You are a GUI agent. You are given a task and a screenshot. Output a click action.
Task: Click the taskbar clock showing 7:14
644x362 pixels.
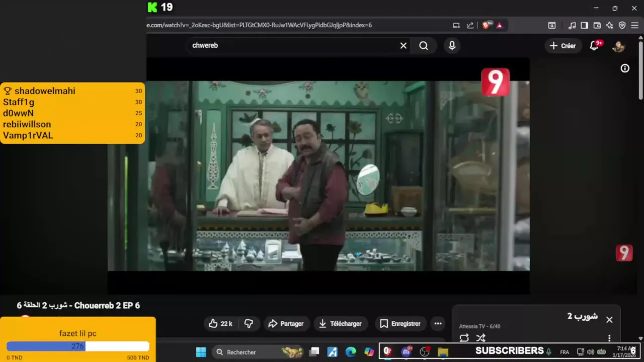[x=623, y=351]
